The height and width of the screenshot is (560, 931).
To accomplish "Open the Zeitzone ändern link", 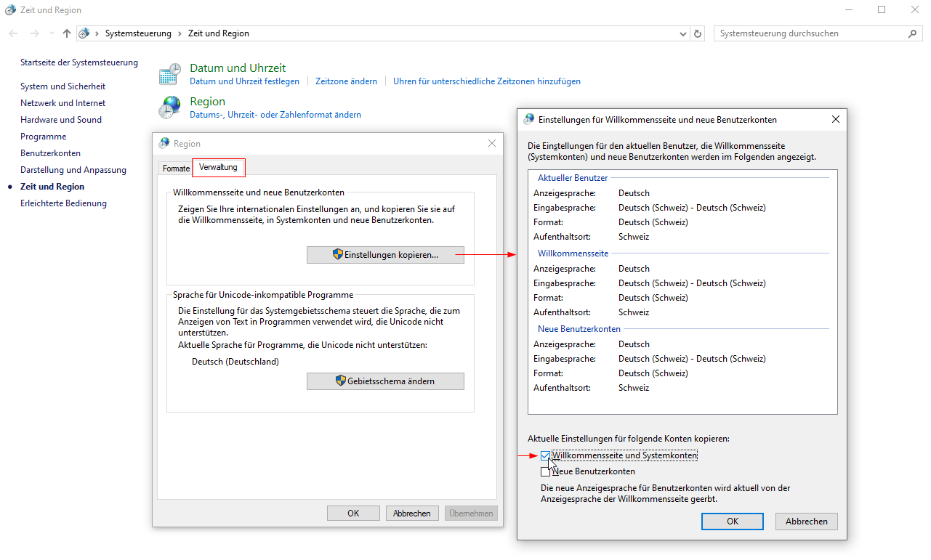I will (x=346, y=81).
